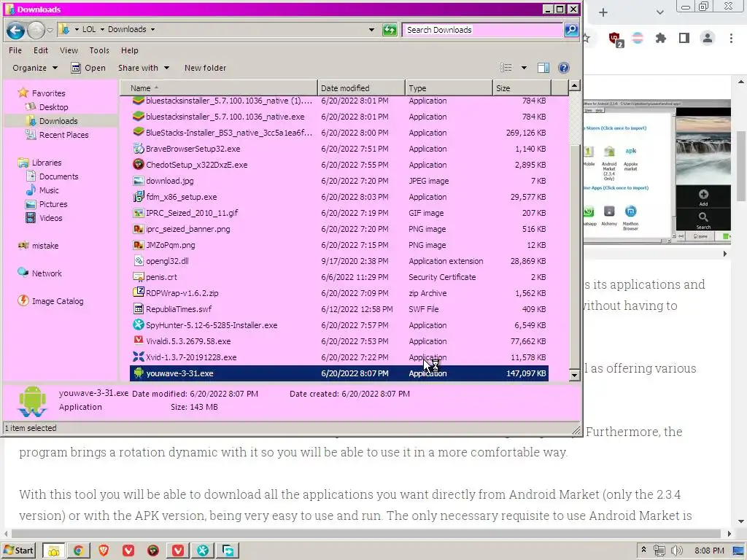Sort by the Size column header
747x560 pixels.
pos(522,88)
